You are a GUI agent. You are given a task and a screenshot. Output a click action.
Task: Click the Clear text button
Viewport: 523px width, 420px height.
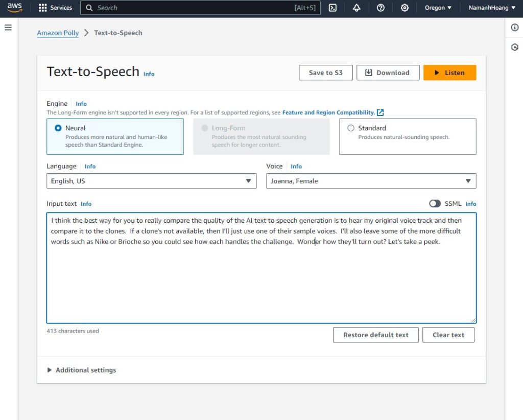coord(448,335)
